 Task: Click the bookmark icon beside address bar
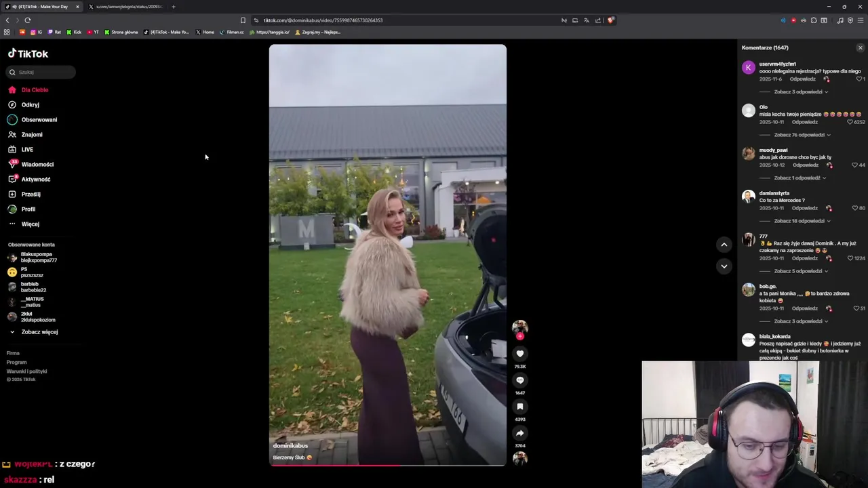(x=243, y=20)
